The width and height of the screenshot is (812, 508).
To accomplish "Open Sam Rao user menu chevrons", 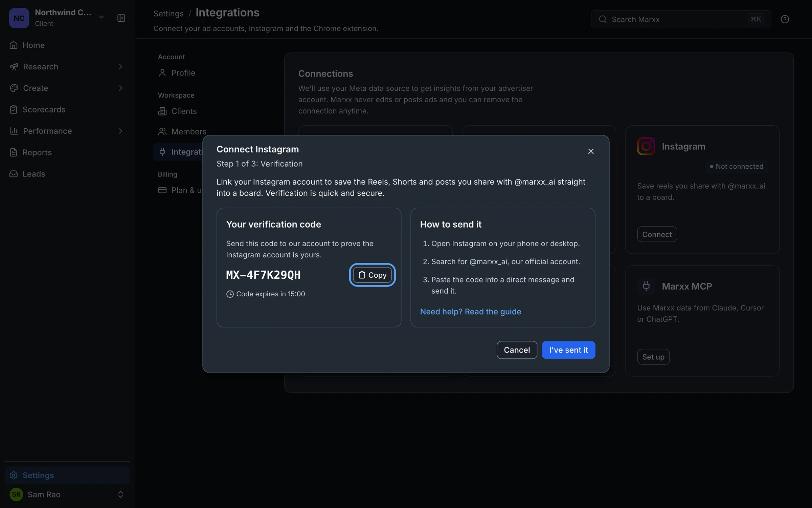I will 120,494.
